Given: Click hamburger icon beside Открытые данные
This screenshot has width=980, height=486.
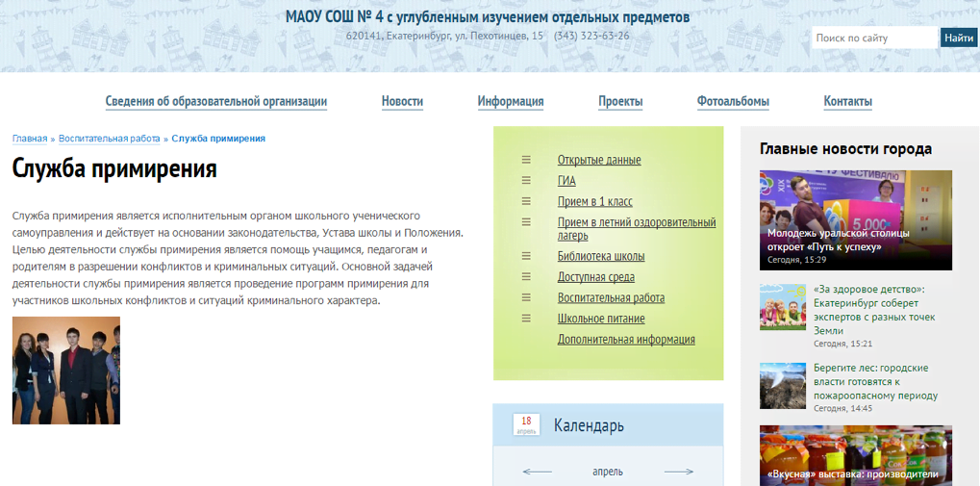Looking at the screenshot, I should [526, 160].
